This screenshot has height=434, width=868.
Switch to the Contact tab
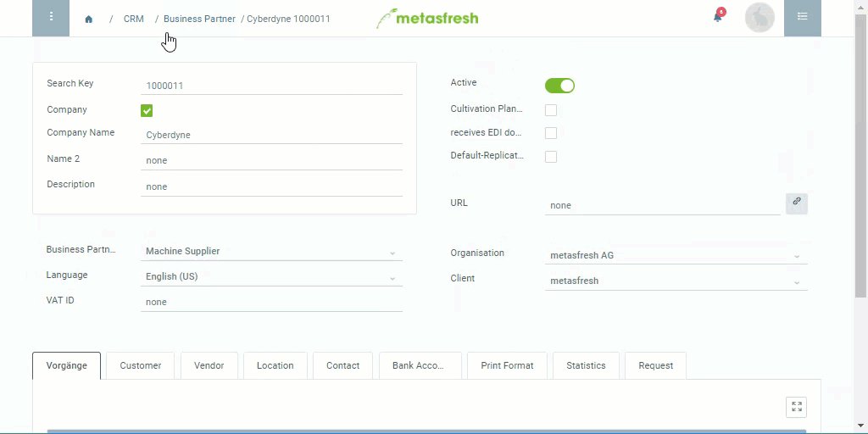342,365
